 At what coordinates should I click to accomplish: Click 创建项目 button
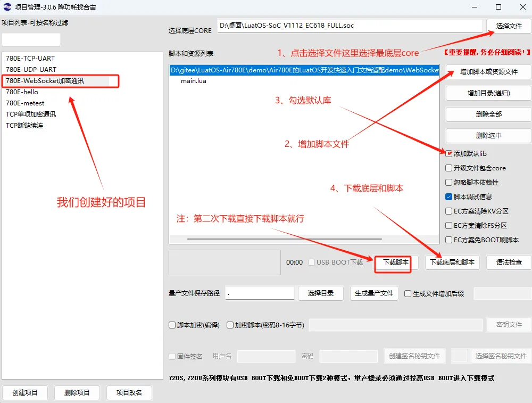tap(25, 393)
